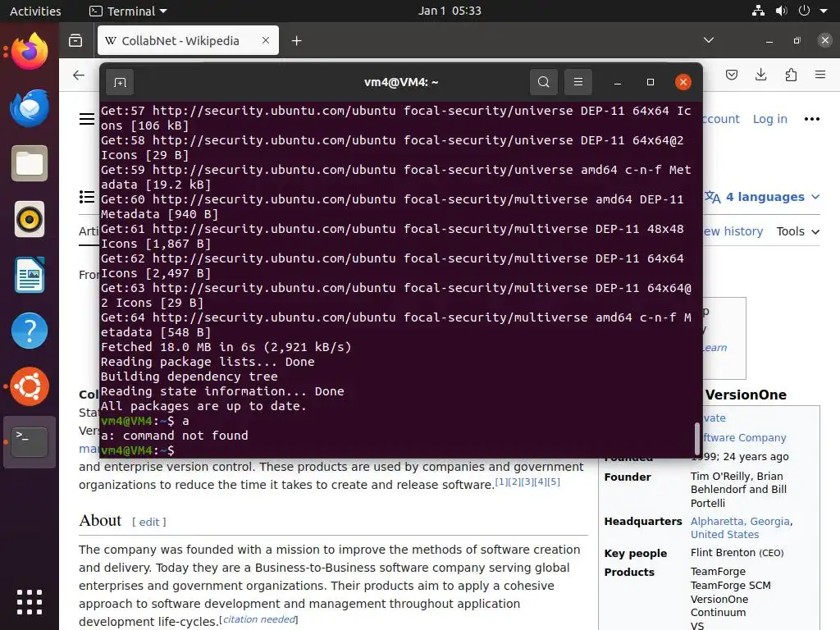Click 'Fetched 18.0 MB in 6s' line
Image resolution: width=840 pixels, height=630 pixels.
pos(226,347)
